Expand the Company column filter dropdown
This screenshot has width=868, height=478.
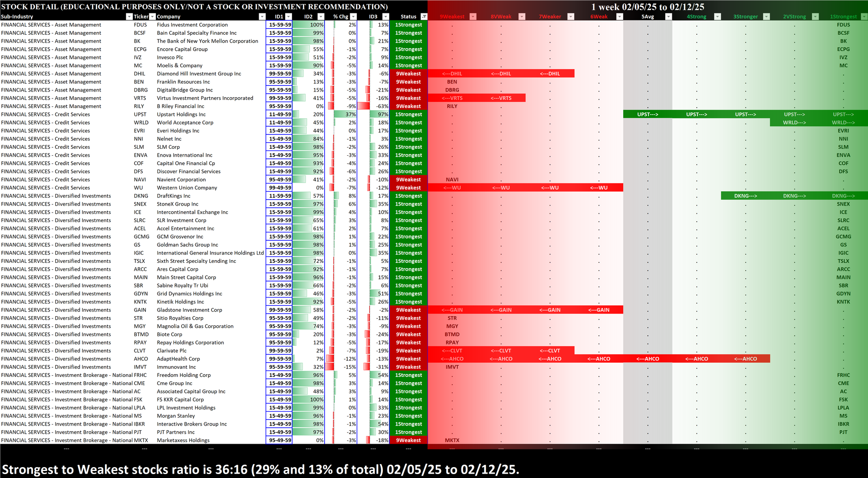[x=262, y=16]
